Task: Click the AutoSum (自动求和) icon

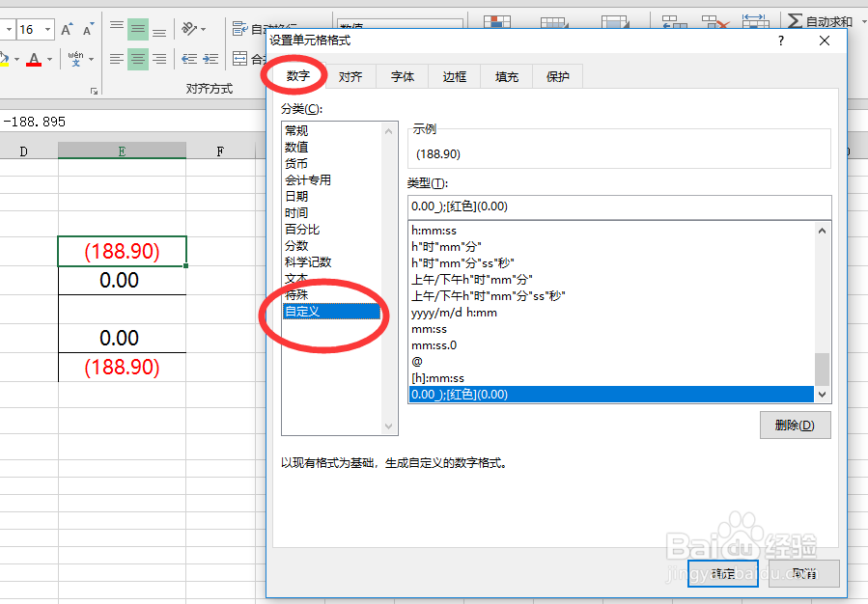Action: coord(796,20)
